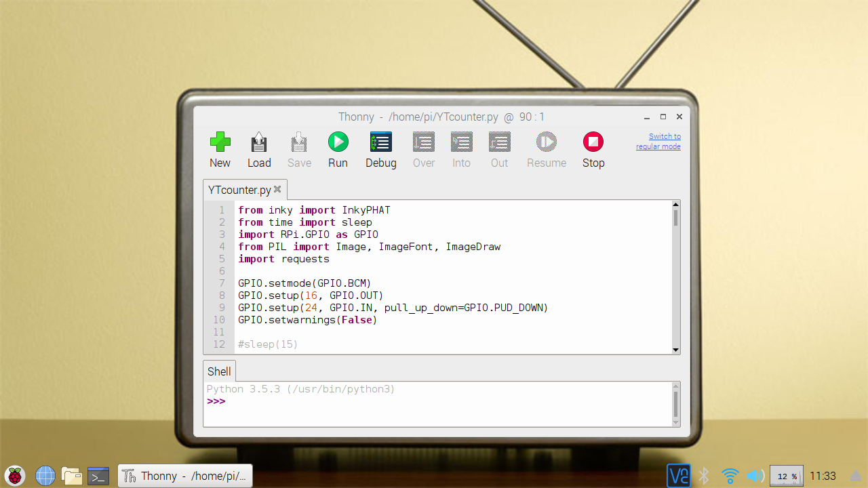Click the Step Into toolbar icon
The width and height of the screenshot is (868, 488).
tap(462, 142)
